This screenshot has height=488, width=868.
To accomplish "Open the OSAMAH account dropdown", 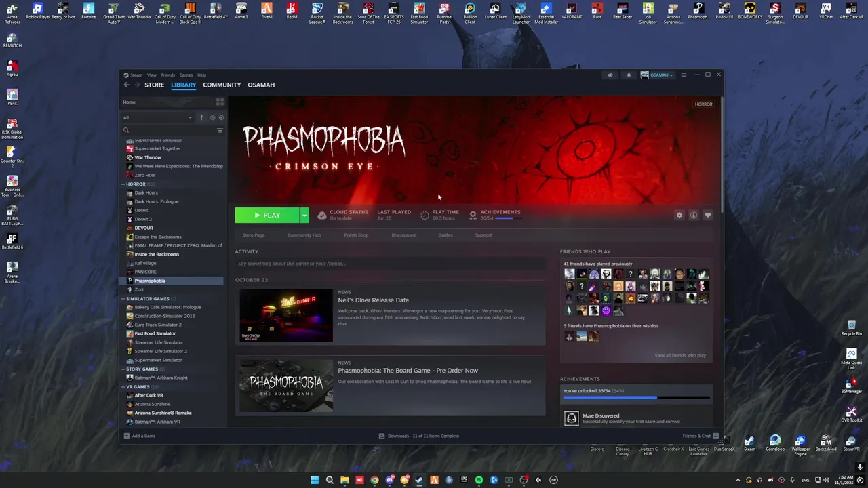I will (x=657, y=75).
